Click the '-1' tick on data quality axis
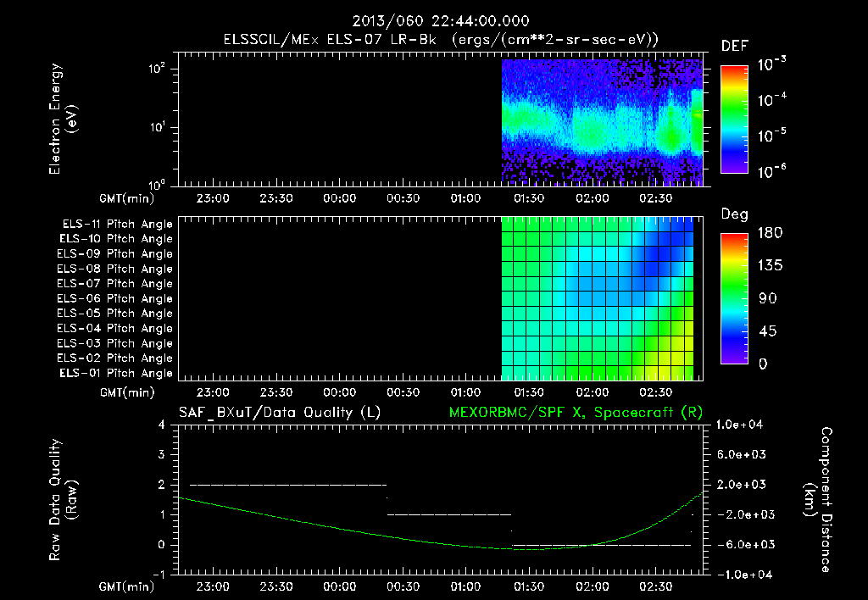868x600 pixels. (x=159, y=575)
